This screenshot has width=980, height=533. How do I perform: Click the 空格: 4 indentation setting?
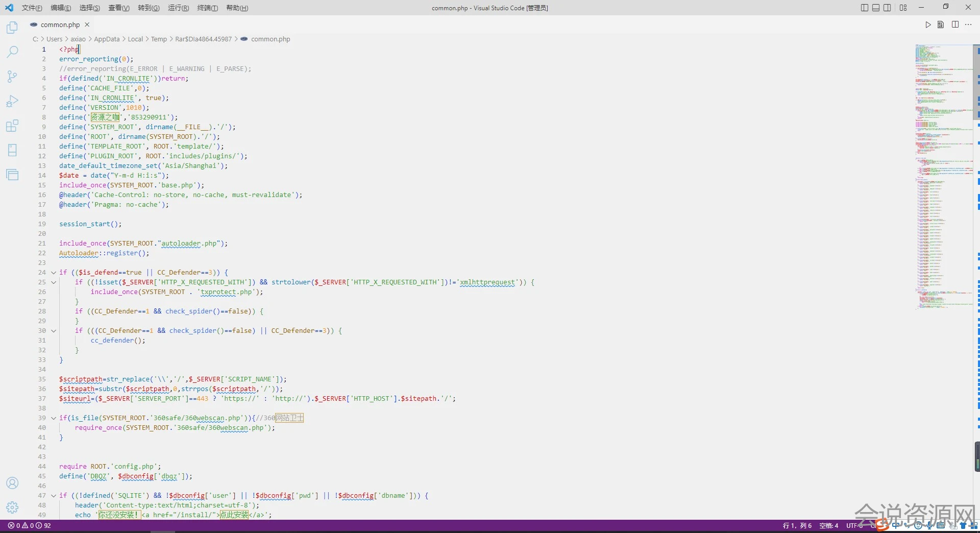tap(828, 525)
